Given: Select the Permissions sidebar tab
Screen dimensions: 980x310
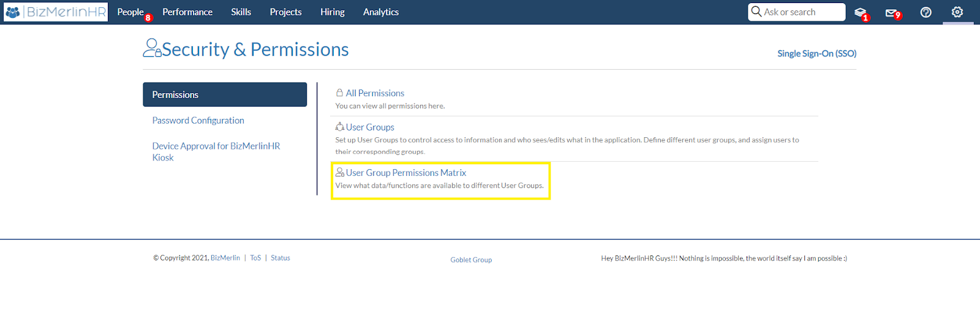Looking at the screenshot, I should pos(225,94).
